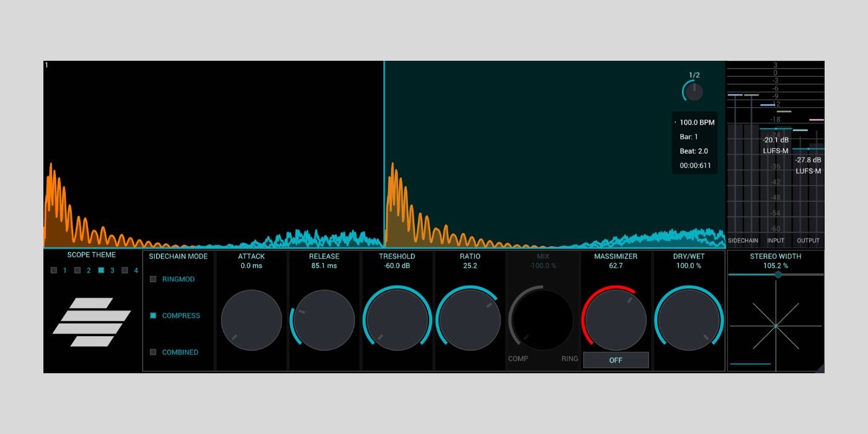Click the SIDECHAIN MODE heading
Image resolution: width=868 pixels, height=434 pixels.
point(179,256)
